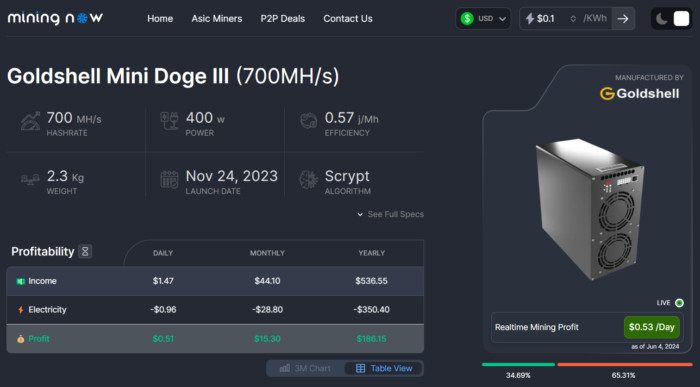
Task: Click daily income value $1.47
Action: click(163, 281)
